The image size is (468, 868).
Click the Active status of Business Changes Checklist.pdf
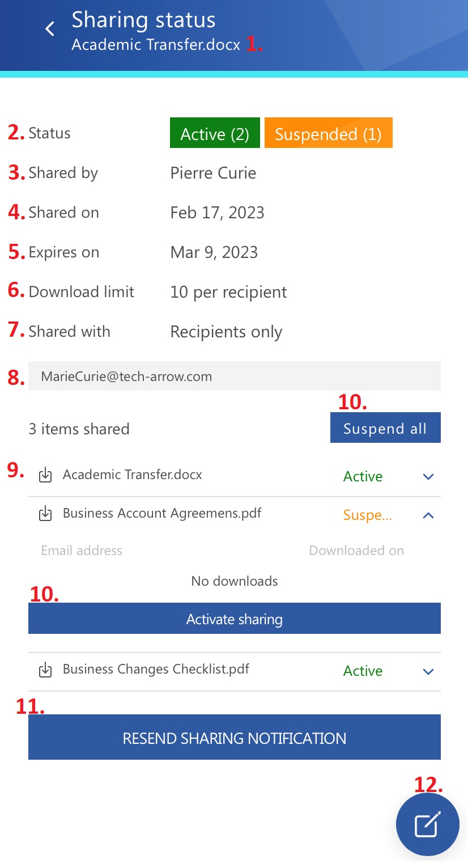pos(363,671)
